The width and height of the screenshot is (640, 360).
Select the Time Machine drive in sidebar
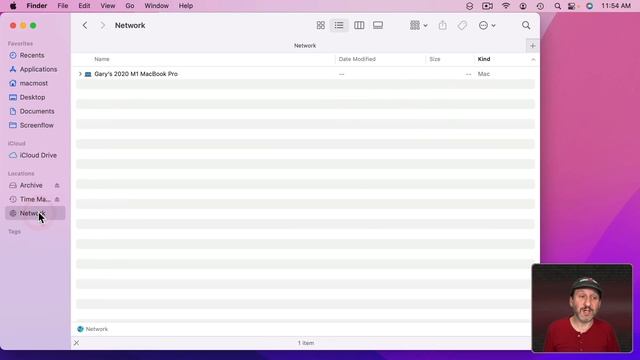[31, 199]
